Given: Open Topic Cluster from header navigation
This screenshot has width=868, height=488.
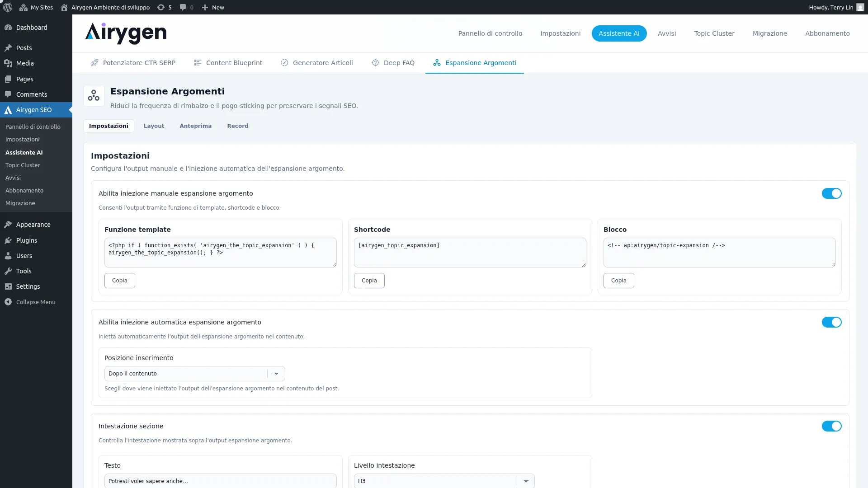Looking at the screenshot, I should pos(714,33).
